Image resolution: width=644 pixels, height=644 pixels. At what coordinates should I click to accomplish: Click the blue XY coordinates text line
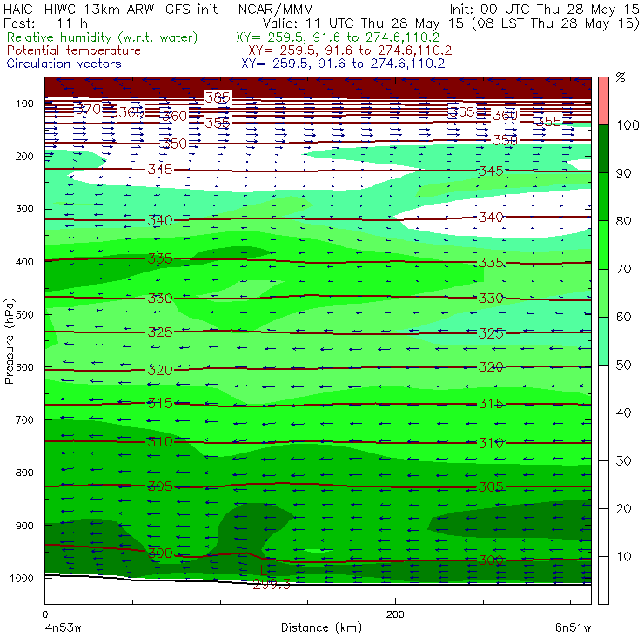click(x=343, y=64)
